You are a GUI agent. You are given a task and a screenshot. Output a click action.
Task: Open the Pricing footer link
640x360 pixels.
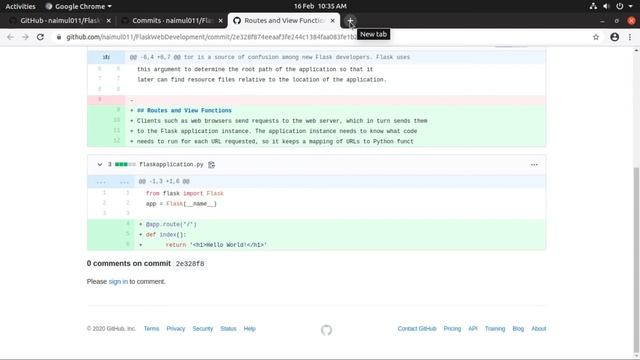452,329
